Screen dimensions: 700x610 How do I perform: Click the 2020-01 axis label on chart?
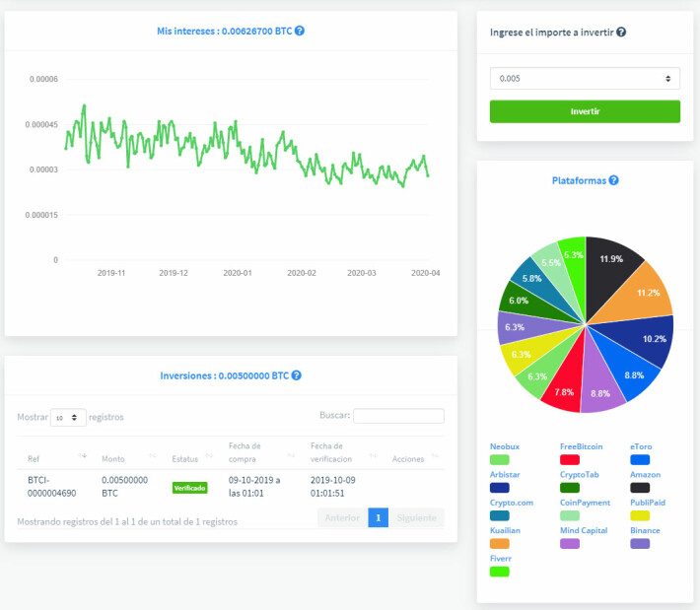[x=238, y=273]
